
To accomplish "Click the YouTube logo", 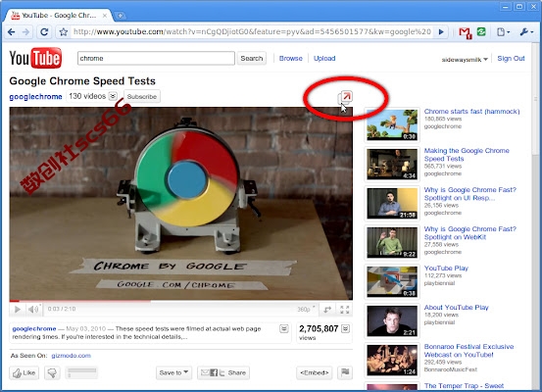I will [35, 58].
